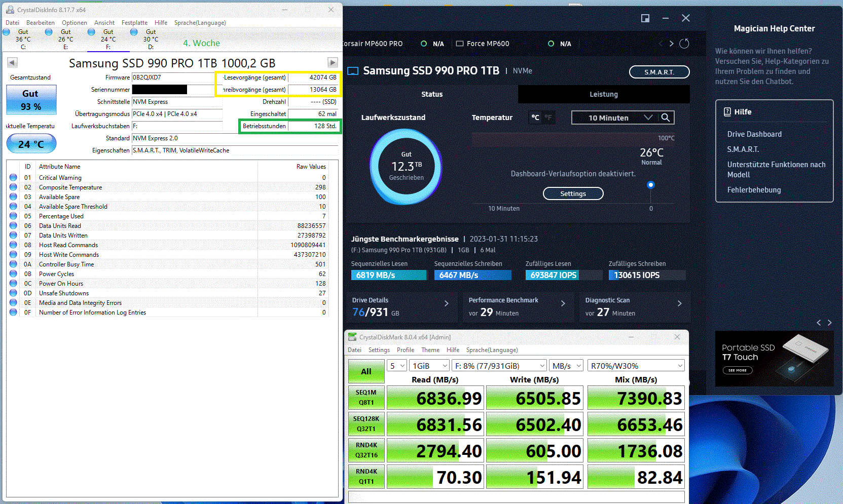Click the Settings button in temperature panel
Image resolution: width=843 pixels, height=504 pixels.
pyautogui.click(x=573, y=193)
